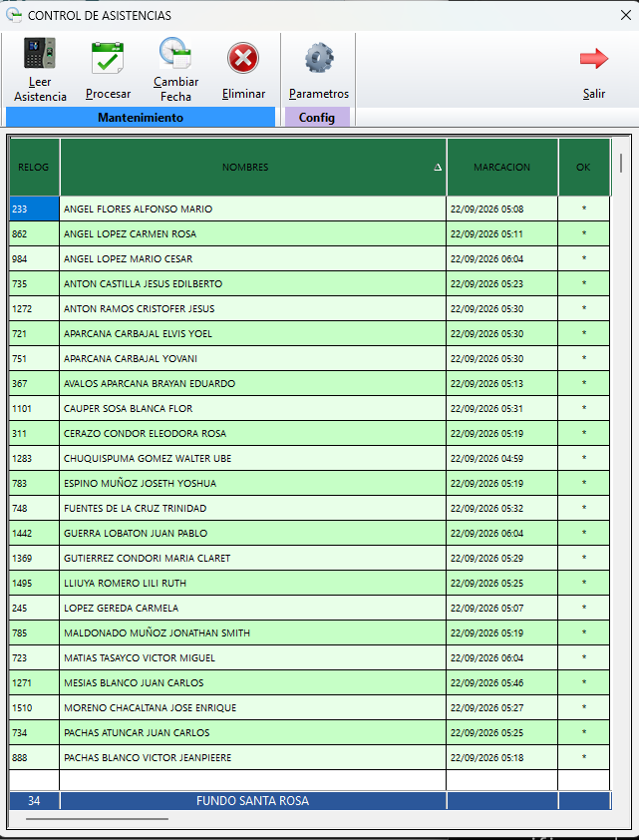Open Parametros gear icon
The height and width of the screenshot is (840, 639).
(x=319, y=58)
